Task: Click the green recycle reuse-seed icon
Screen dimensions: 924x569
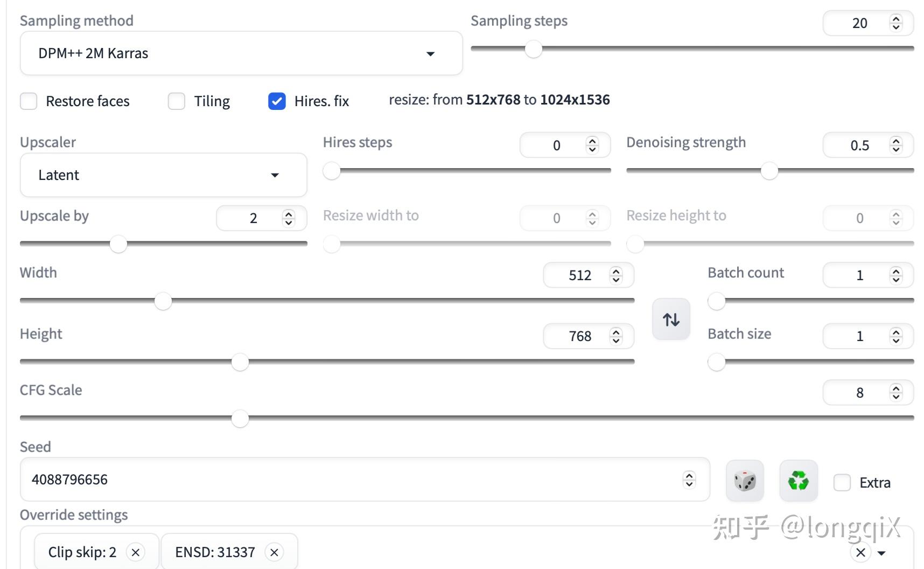Action: [799, 481]
